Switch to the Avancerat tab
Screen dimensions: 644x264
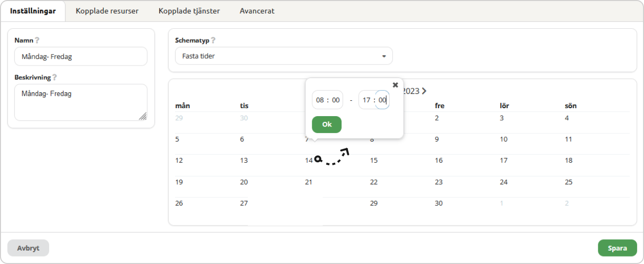257,11
